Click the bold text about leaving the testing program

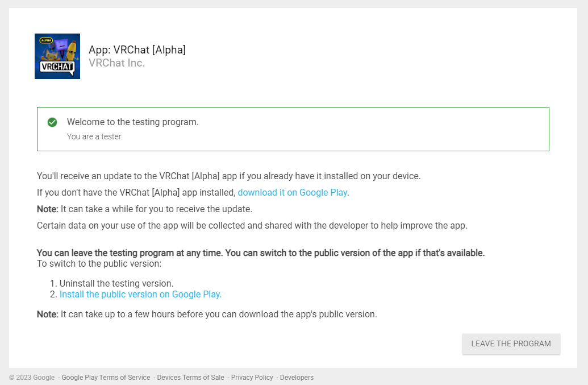pos(260,252)
